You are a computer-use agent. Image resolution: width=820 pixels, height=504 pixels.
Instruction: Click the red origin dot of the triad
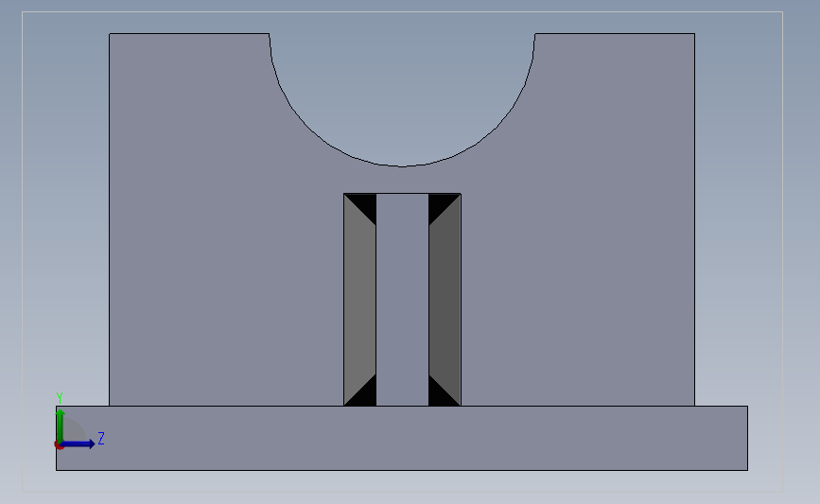pyautogui.click(x=59, y=445)
